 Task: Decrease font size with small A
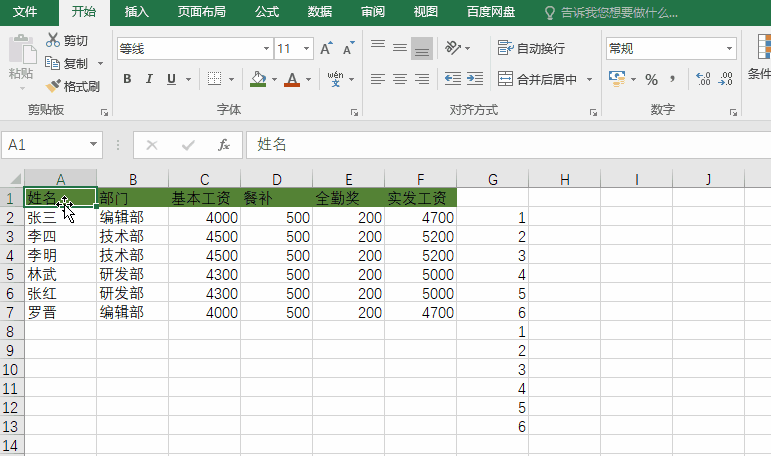(x=349, y=48)
